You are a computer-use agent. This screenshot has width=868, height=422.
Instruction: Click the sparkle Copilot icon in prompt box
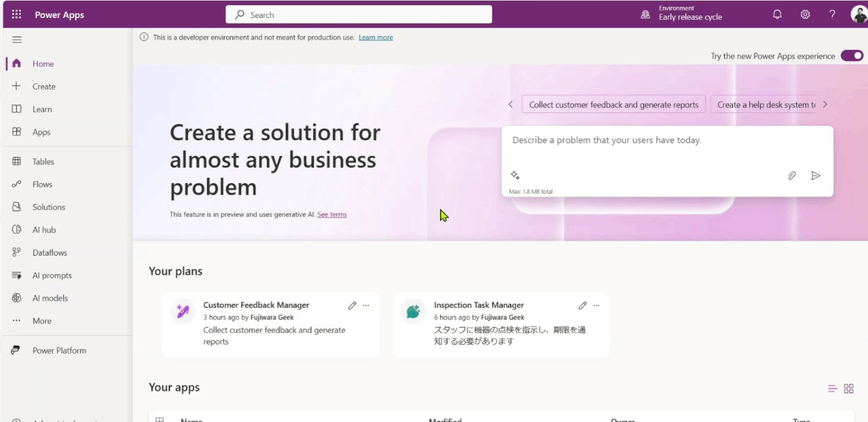pos(515,176)
